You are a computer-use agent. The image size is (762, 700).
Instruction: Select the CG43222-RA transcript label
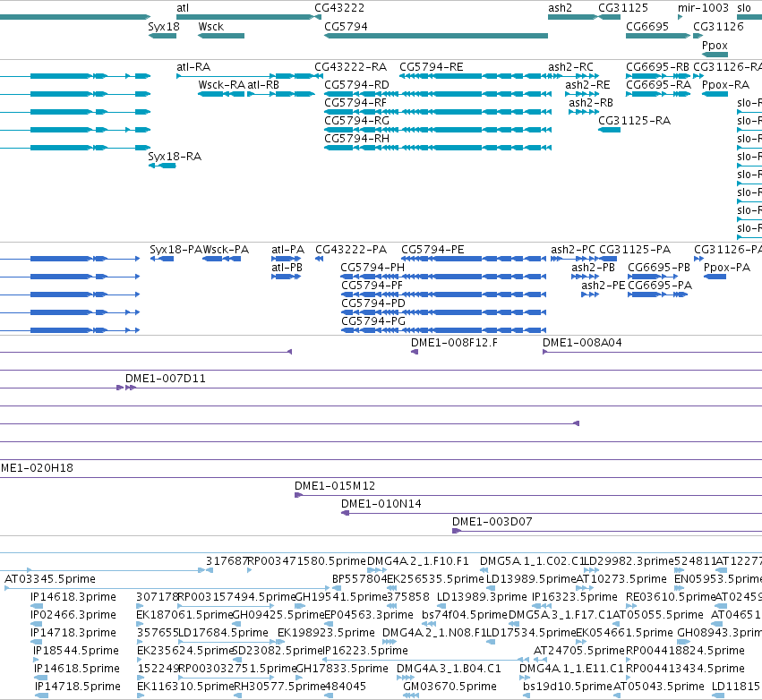(350, 67)
